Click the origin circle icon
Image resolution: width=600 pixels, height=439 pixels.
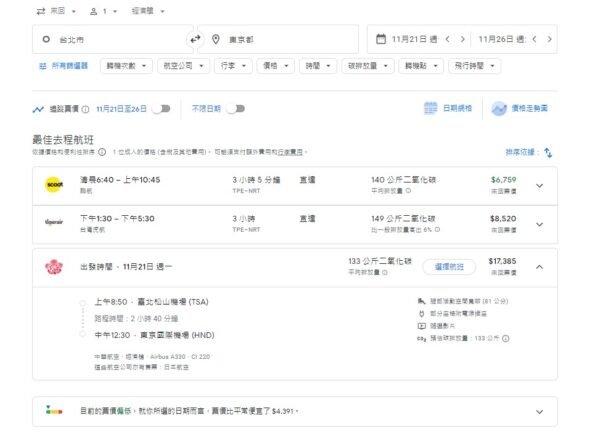46,39
